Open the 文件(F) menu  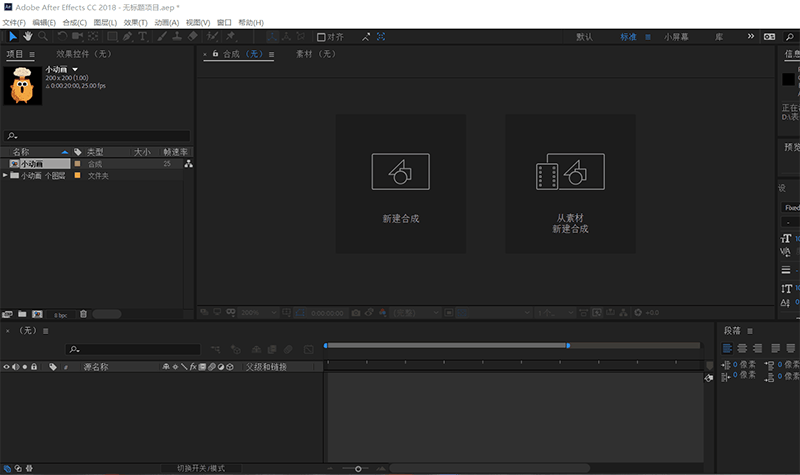pyautogui.click(x=14, y=22)
